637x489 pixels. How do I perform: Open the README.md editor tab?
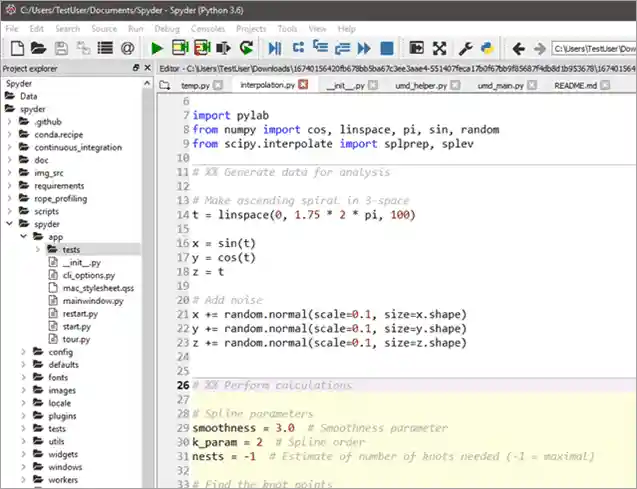coord(575,86)
